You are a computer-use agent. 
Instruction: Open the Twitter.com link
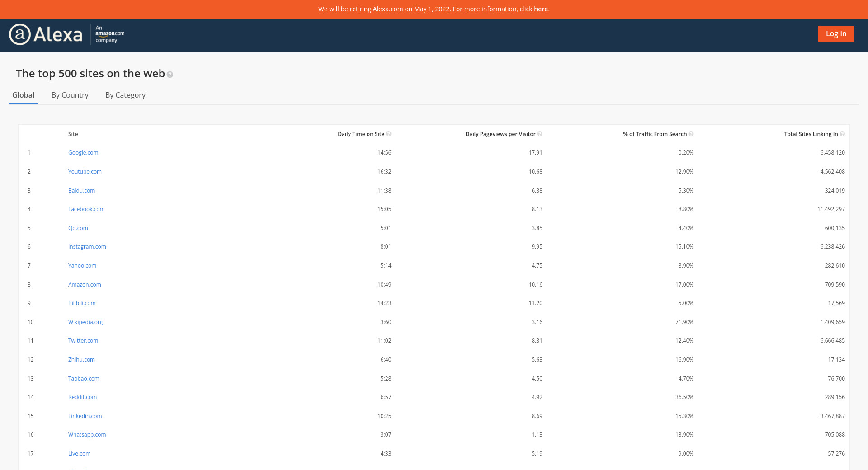click(x=83, y=341)
